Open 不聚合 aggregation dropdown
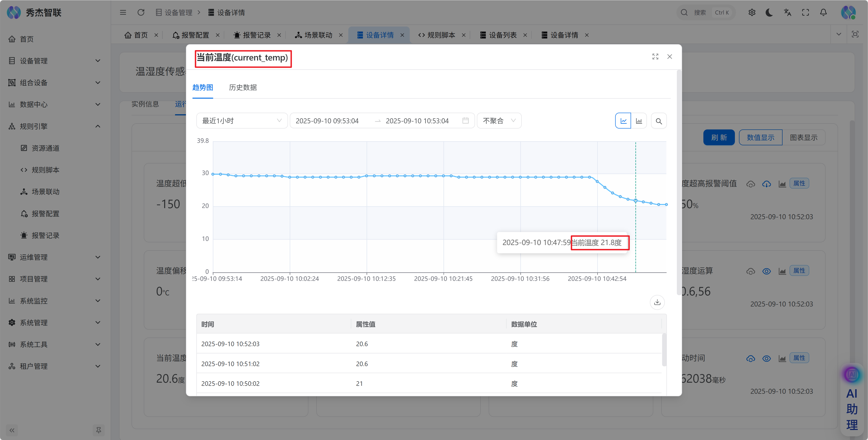Image resolution: width=868 pixels, height=440 pixels. pyautogui.click(x=499, y=121)
